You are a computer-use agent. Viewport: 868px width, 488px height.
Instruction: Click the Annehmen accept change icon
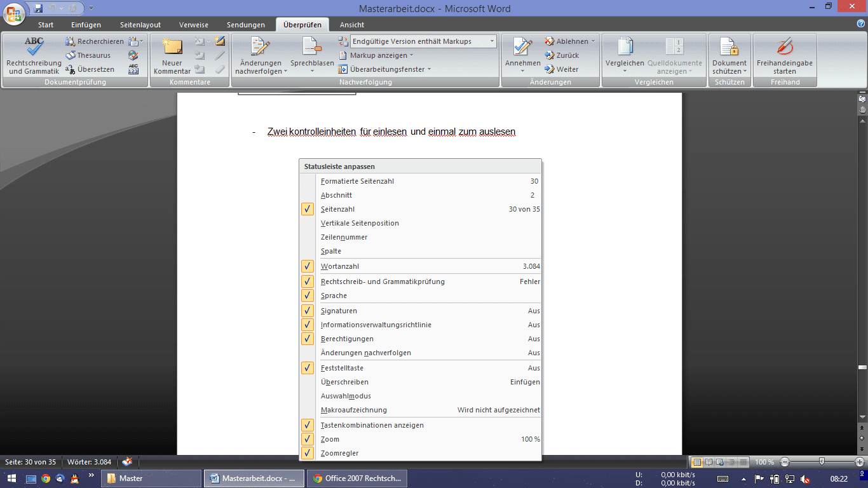tap(522, 48)
